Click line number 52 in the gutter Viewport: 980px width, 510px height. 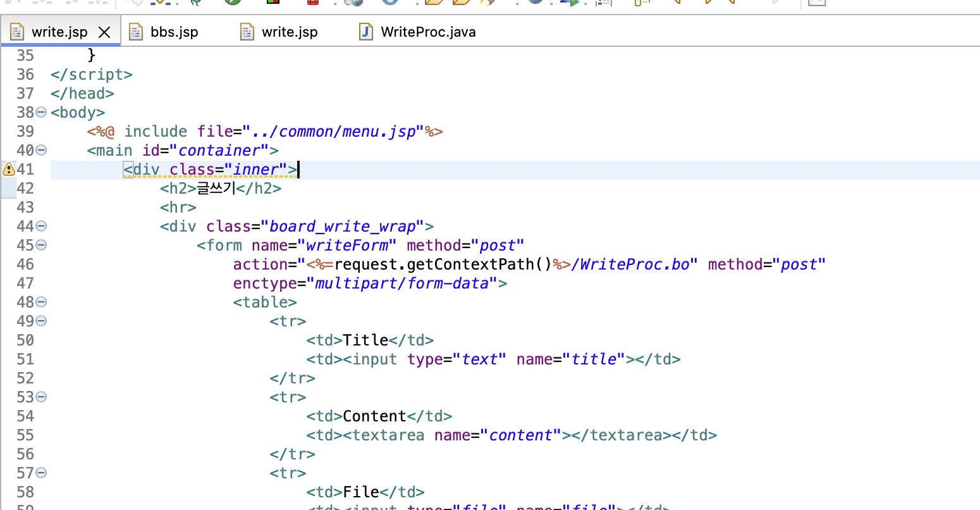tap(25, 378)
